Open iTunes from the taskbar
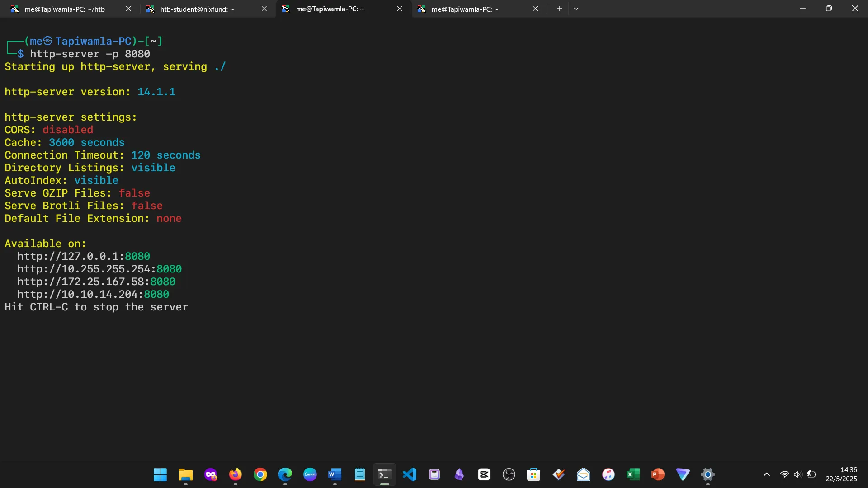Viewport: 868px width, 488px height. click(x=608, y=474)
